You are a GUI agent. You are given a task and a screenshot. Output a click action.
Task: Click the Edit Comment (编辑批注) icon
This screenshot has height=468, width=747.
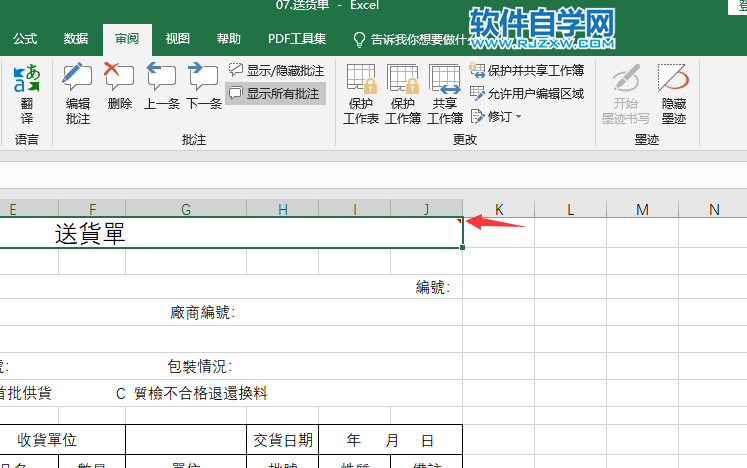pos(78,93)
